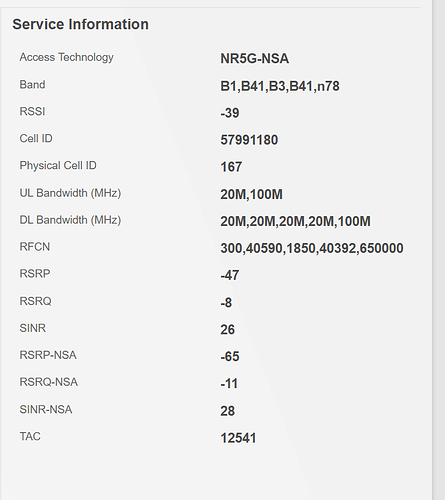445x500 pixels.
Task: Click the RSSI value -39
Action: pos(230,113)
